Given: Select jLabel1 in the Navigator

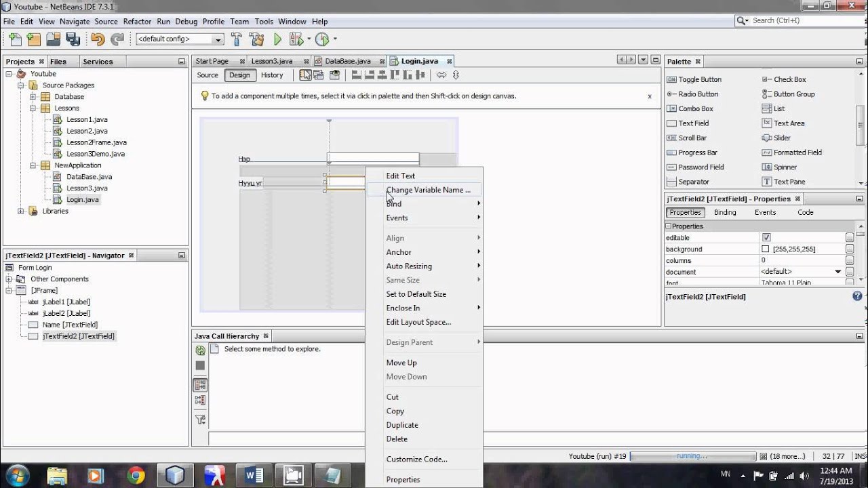Looking at the screenshot, I should [x=66, y=302].
